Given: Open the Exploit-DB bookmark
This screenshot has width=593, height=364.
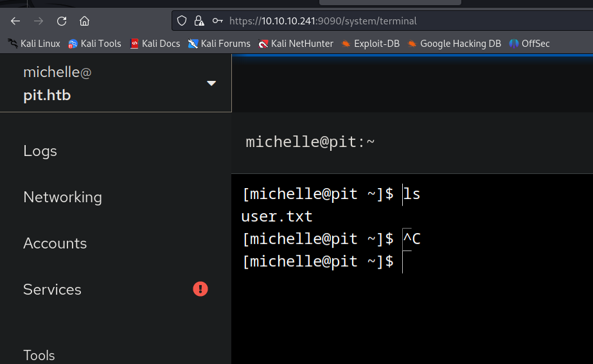Looking at the screenshot, I should pyautogui.click(x=370, y=44).
